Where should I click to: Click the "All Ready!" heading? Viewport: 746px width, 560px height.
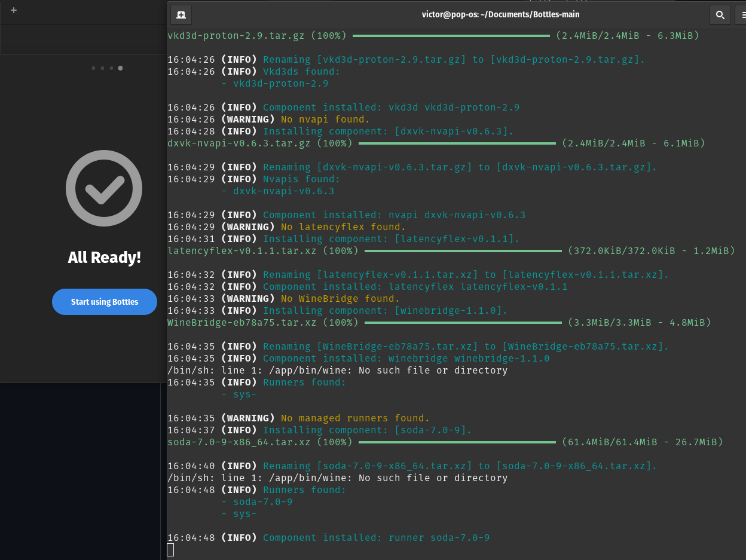pyautogui.click(x=105, y=258)
